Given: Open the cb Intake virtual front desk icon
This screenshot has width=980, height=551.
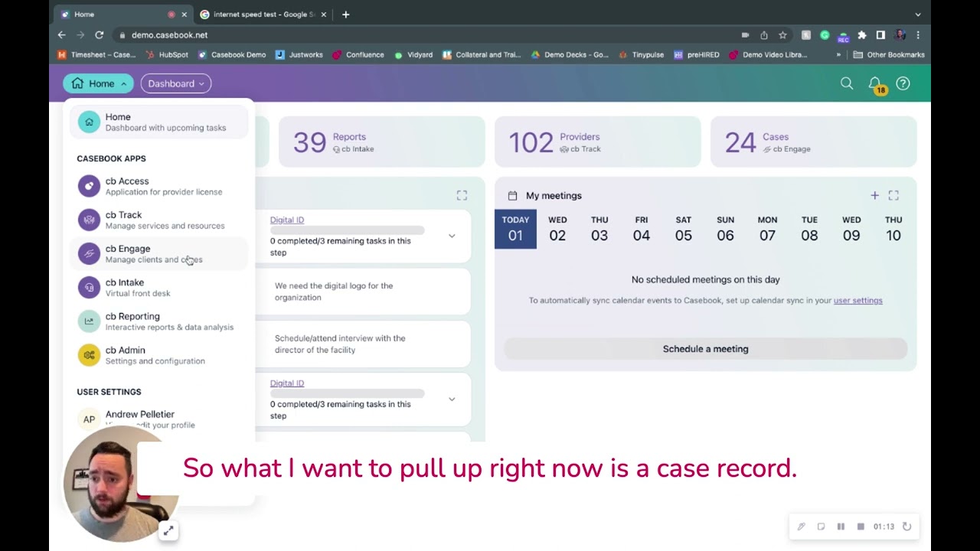Looking at the screenshot, I should pos(89,287).
